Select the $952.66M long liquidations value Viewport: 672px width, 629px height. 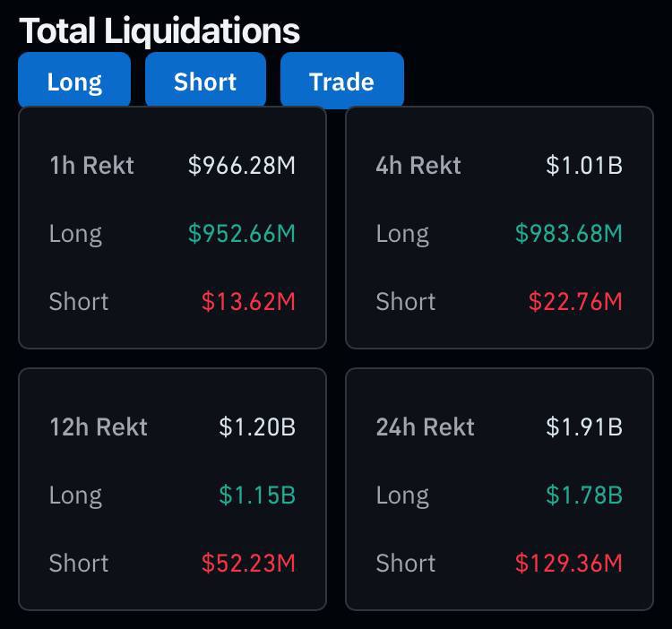point(242,234)
